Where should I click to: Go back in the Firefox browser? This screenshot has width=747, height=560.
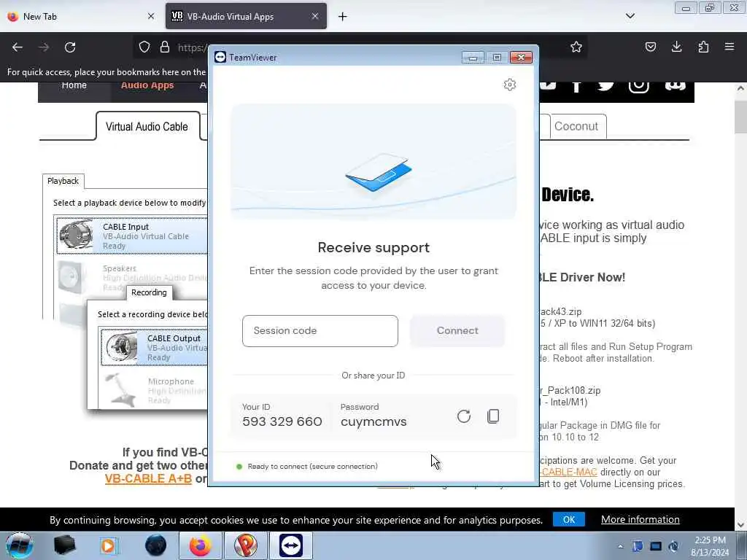[x=18, y=47]
